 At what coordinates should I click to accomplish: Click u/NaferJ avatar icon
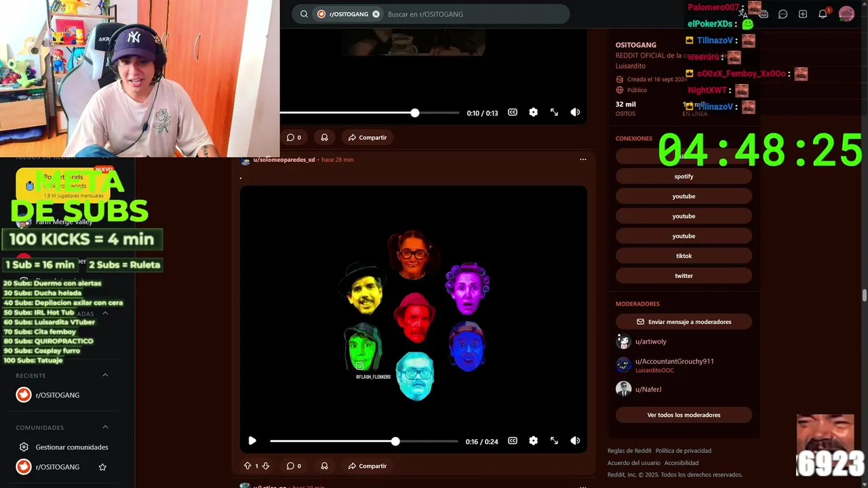623,389
